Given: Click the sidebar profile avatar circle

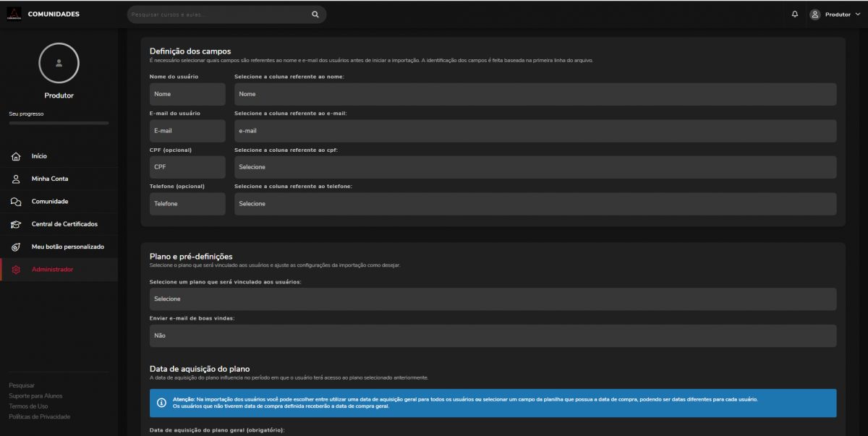Looking at the screenshot, I should (59, 64).
